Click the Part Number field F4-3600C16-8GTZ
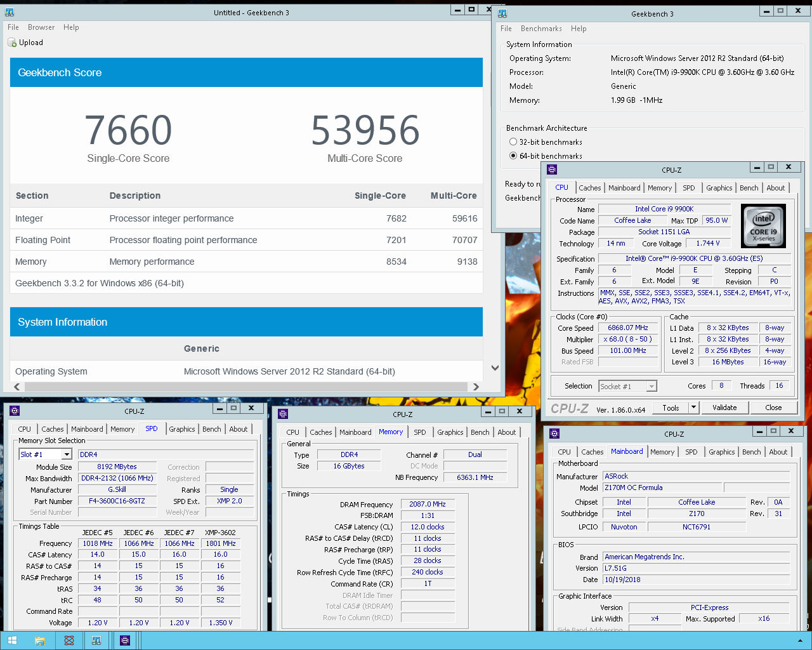The height and width of the screenshot is (650, 812). click(x=117, y=501)
